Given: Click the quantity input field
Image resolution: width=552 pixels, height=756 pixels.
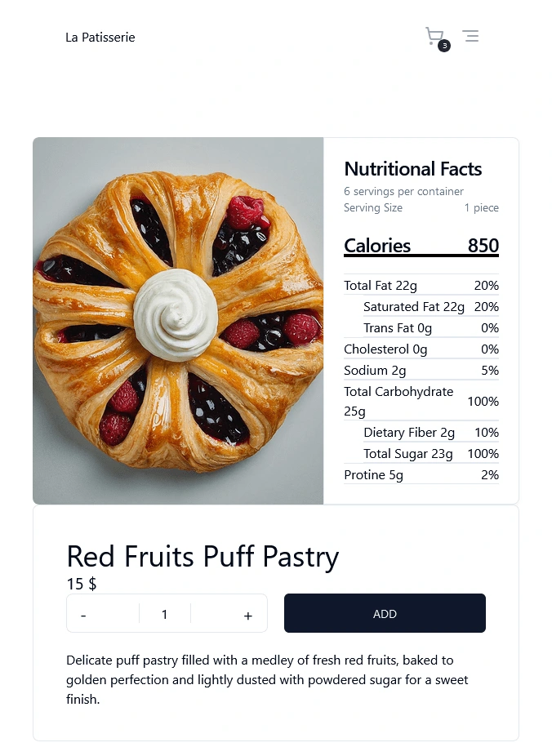Looking at the screenshot, I should coord(165,614).
